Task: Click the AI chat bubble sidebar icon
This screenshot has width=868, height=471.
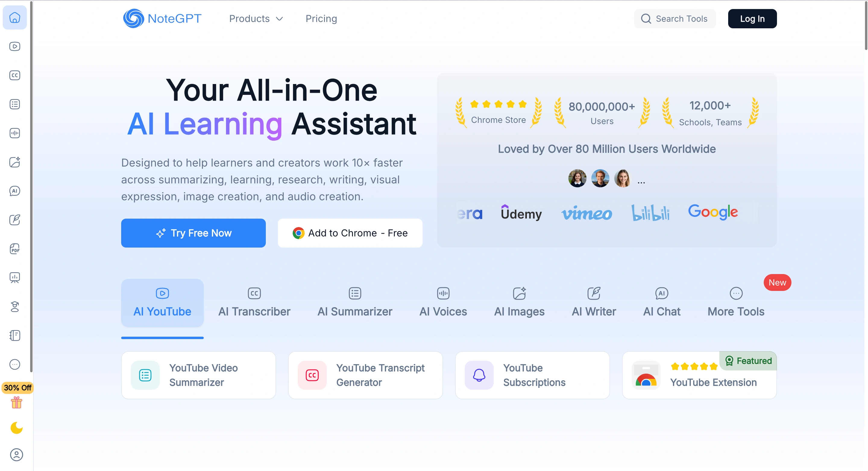Action: tap(14, 191)
